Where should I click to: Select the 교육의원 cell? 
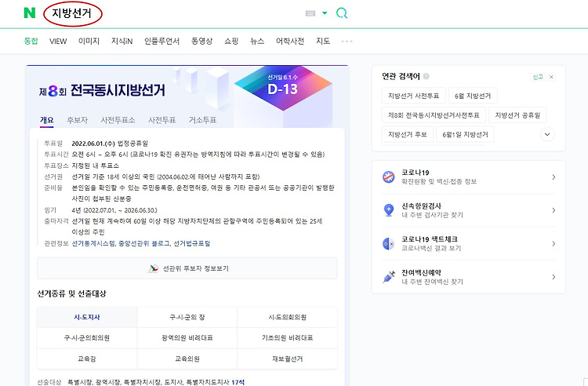[187, 359]
